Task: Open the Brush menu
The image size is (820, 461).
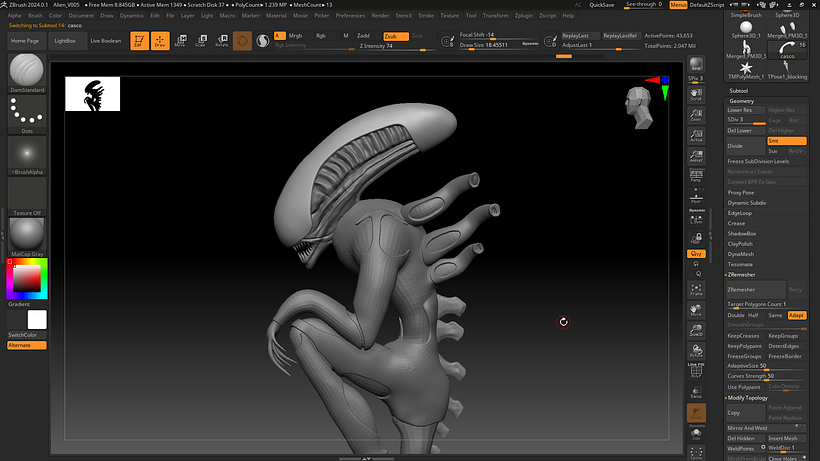Action: click(35, 16)
